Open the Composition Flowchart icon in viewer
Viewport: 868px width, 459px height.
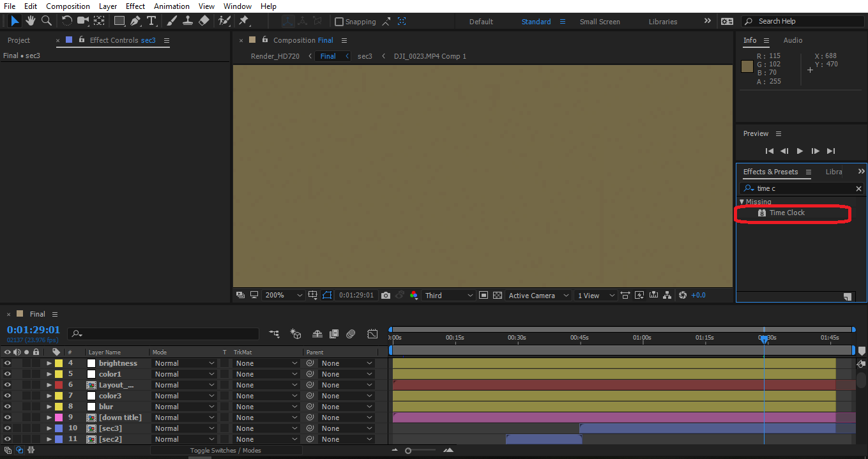(x=667, y=296)
